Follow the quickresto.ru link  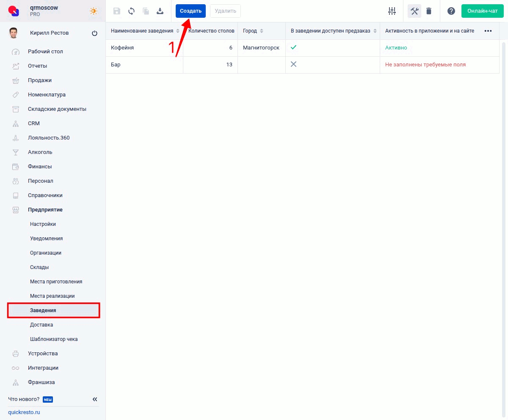coord(24,412)
